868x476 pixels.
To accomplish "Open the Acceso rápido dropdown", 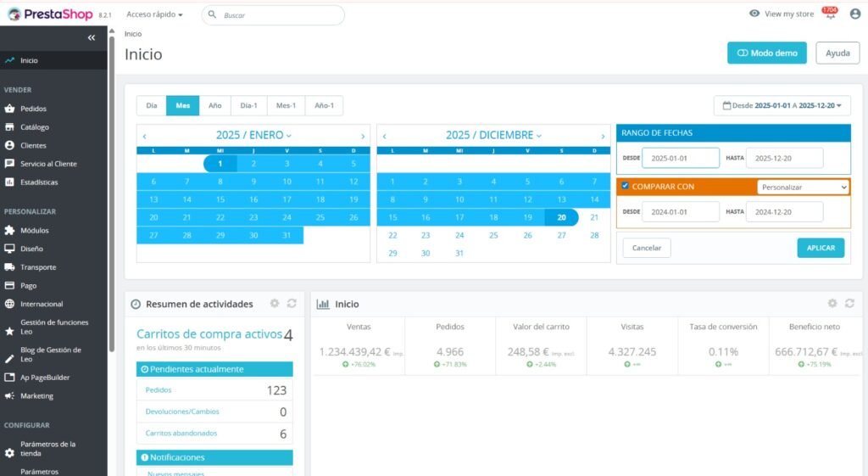I will [x=154, y=14].
